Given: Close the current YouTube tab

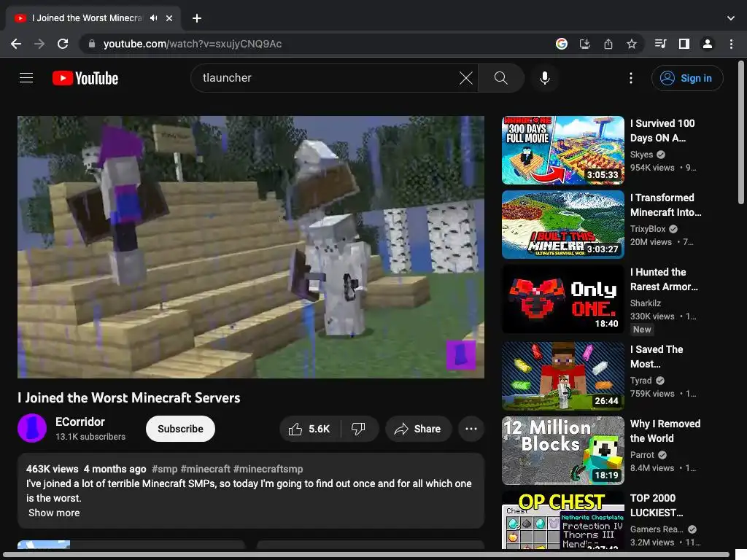Looking at the screenshot, I should tap(169, 18).
